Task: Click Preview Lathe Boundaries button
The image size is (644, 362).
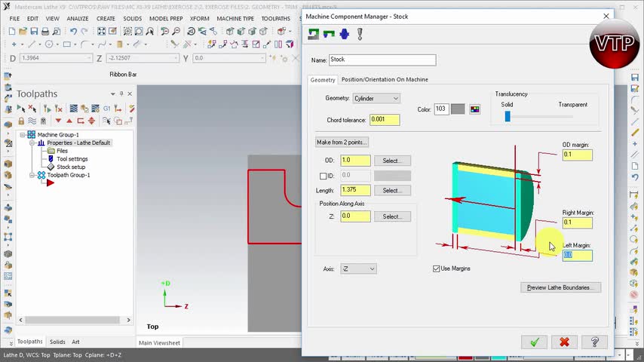Action: point(560,287)
